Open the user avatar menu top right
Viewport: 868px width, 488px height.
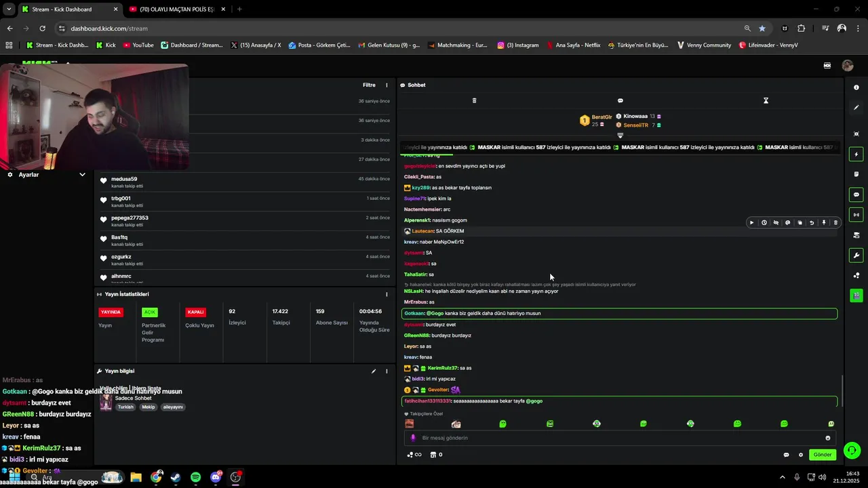click(x=848, y=66)
